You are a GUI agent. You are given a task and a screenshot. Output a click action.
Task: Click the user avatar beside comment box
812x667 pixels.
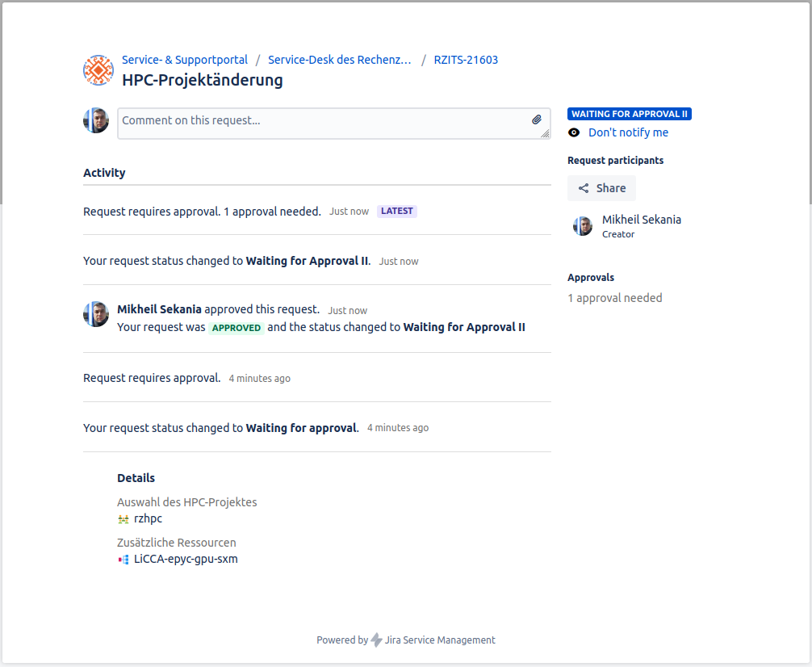96,120
